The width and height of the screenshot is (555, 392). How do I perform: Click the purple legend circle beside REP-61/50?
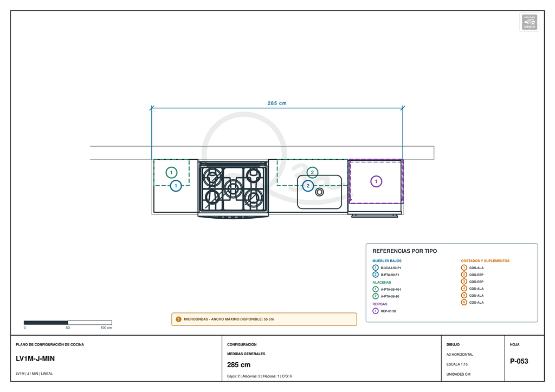(x=376, y=311)
